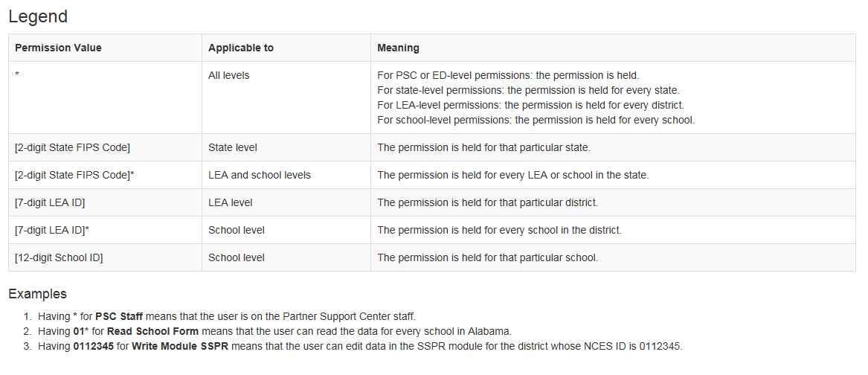Click the All levels cell
Image resolution: width=868 pixels, height=375 pixels.
[x=229, y=75]
